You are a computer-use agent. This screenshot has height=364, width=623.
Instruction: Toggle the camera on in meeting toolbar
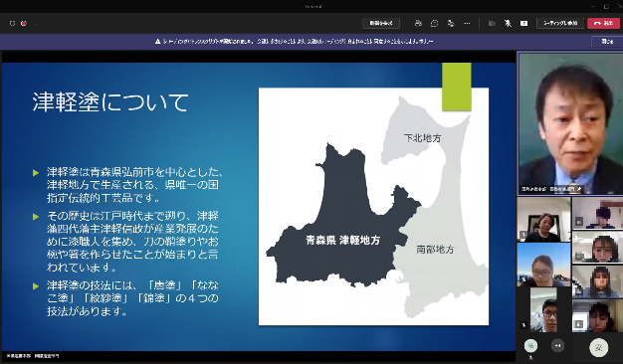tap(492, 24)
